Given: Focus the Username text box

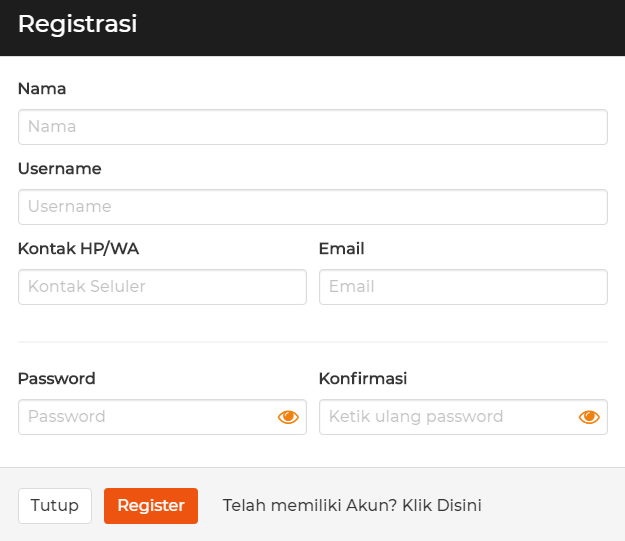Looking at the screenshot, I should click(312, 207).
